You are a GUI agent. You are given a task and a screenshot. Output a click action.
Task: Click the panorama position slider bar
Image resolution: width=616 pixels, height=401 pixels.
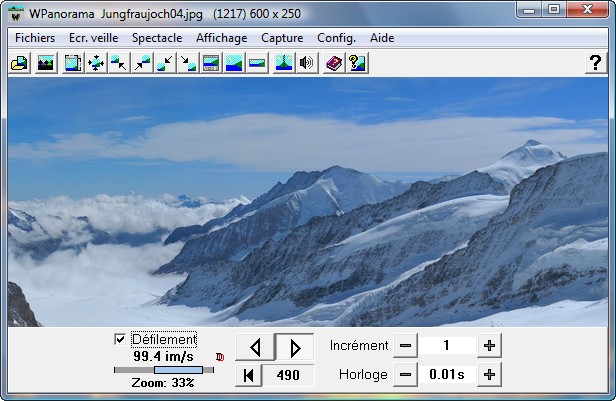coord(164,370)
